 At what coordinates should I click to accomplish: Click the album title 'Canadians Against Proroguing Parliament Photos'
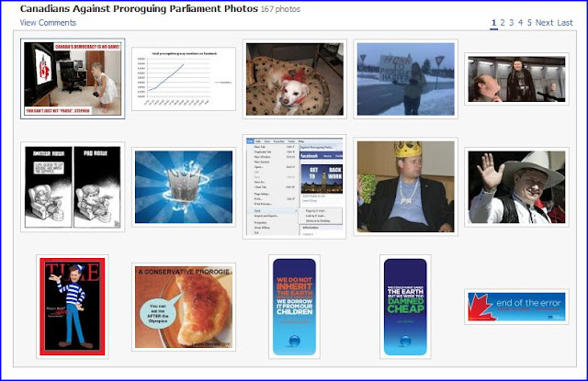139,8
